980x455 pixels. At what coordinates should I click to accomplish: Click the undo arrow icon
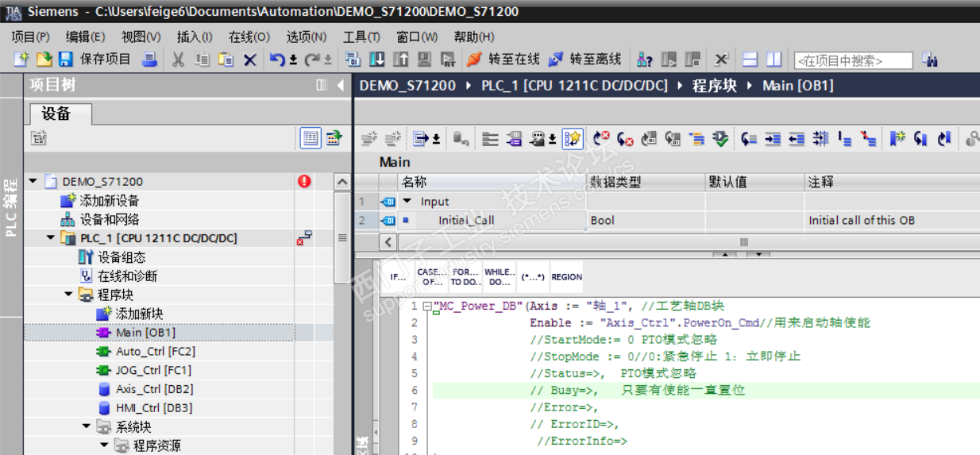[277, 60]
